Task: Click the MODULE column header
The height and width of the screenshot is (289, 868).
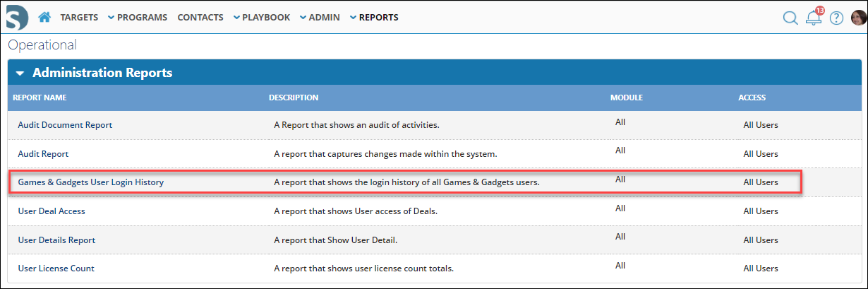Action: pyautogui.click(x=626, y=98)
